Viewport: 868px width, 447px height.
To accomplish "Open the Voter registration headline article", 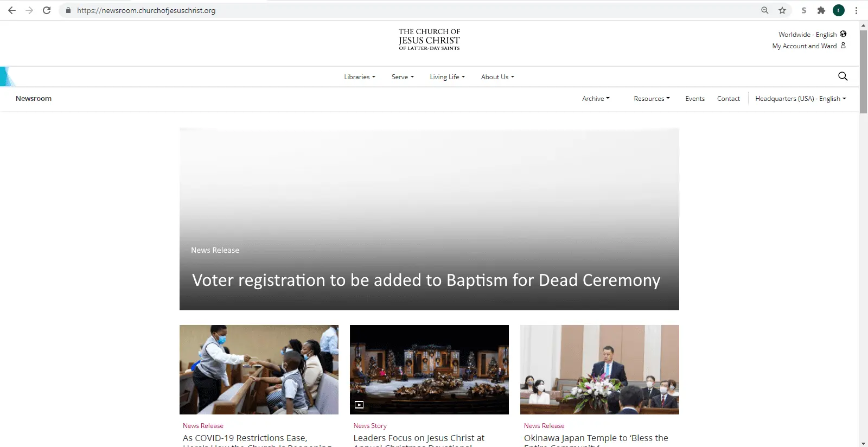I will (x=426, y=280).
